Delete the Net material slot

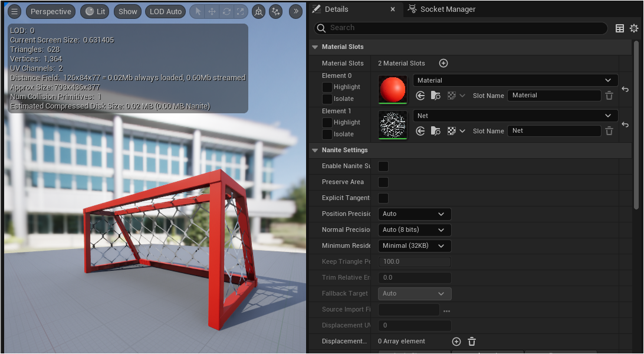coord(609,131)
